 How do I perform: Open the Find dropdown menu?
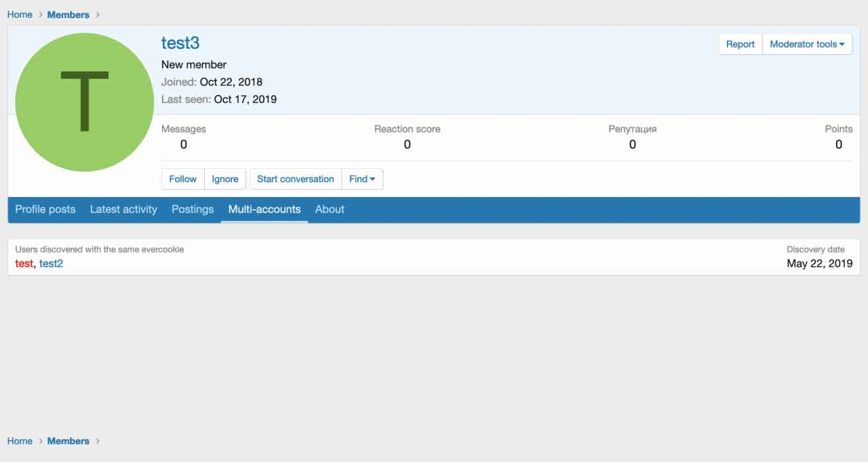(x=361, y=179)
